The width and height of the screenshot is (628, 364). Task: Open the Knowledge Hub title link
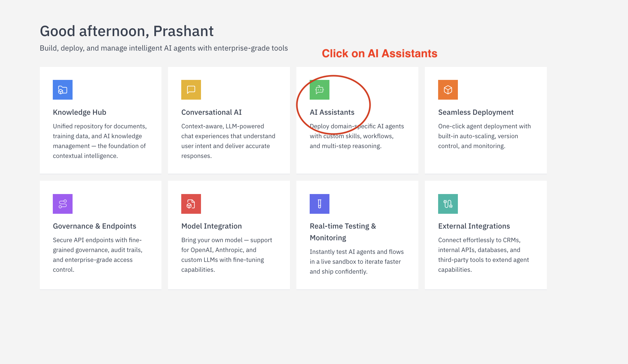pos(79,112)
